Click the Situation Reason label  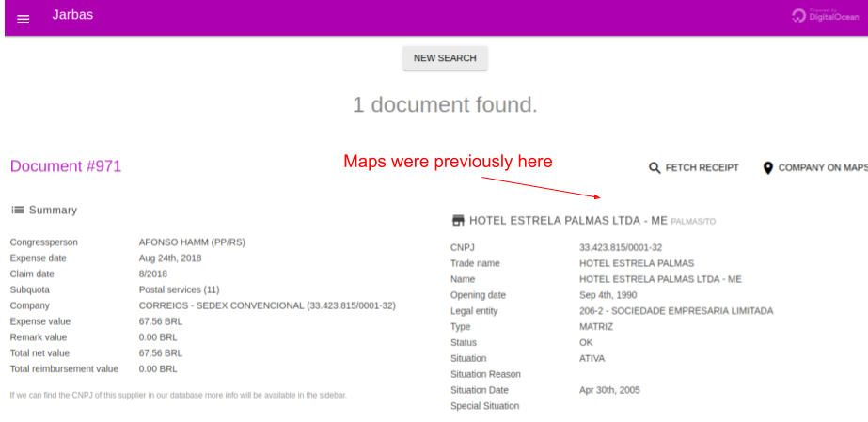(485, 374)
